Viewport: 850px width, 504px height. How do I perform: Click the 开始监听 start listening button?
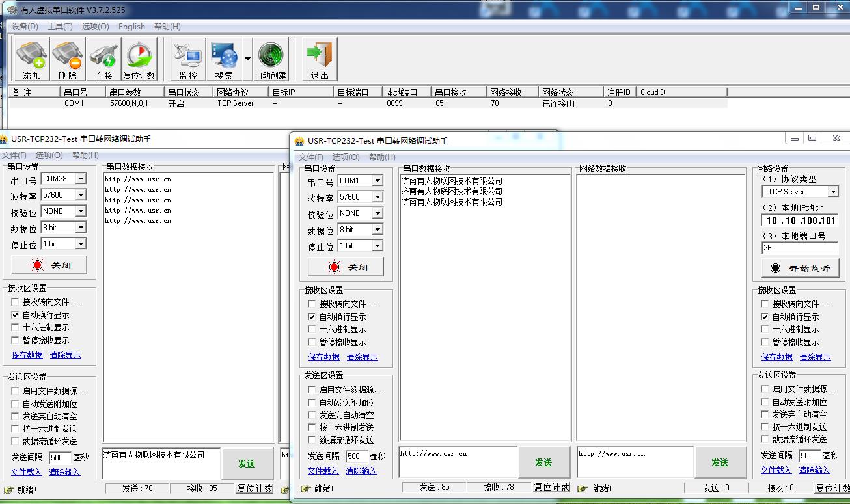tap(800, 268)
